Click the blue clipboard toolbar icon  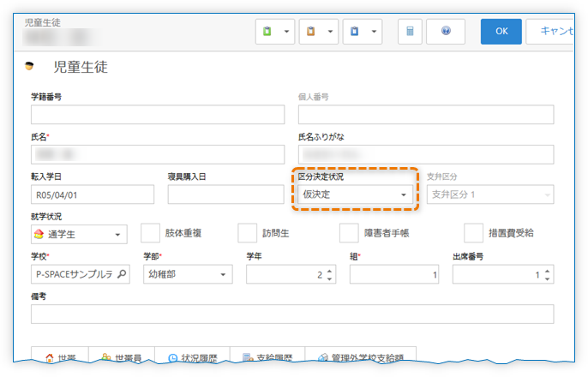coord(354,32)
